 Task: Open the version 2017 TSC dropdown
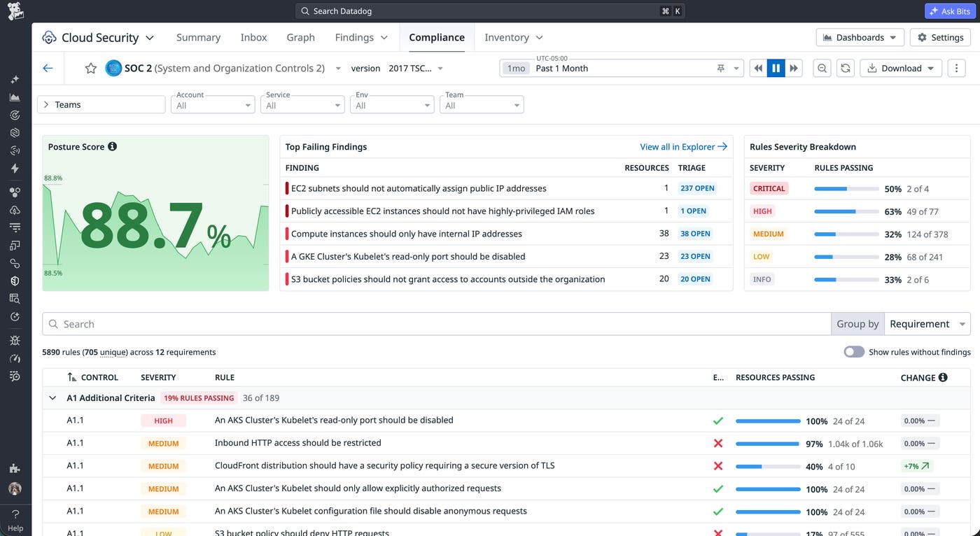pos(416,68)
